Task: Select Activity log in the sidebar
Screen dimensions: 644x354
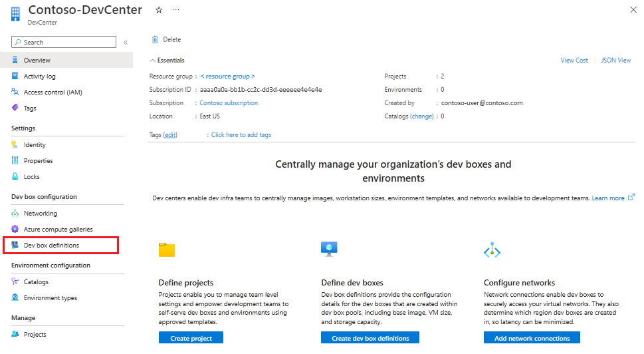Action: coord(40,77)
